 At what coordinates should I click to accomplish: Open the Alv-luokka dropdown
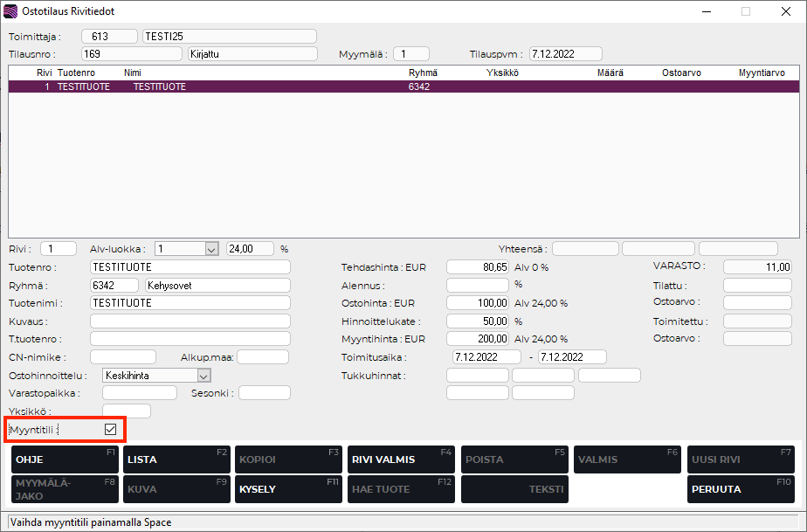[x=210, y=249]
